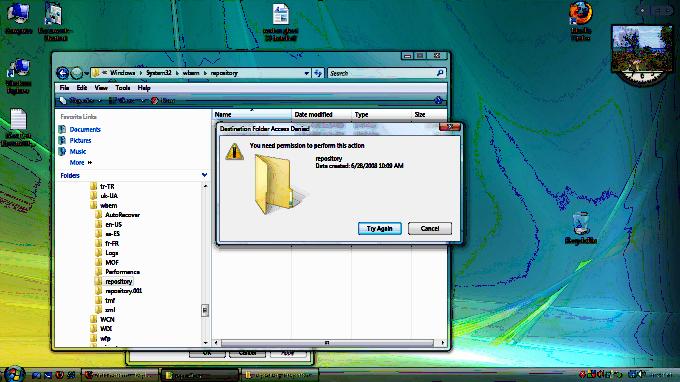The height and width of the screenshot is (382, 680).
Task: Click the search magnifier icon
Action: point(440,73)
